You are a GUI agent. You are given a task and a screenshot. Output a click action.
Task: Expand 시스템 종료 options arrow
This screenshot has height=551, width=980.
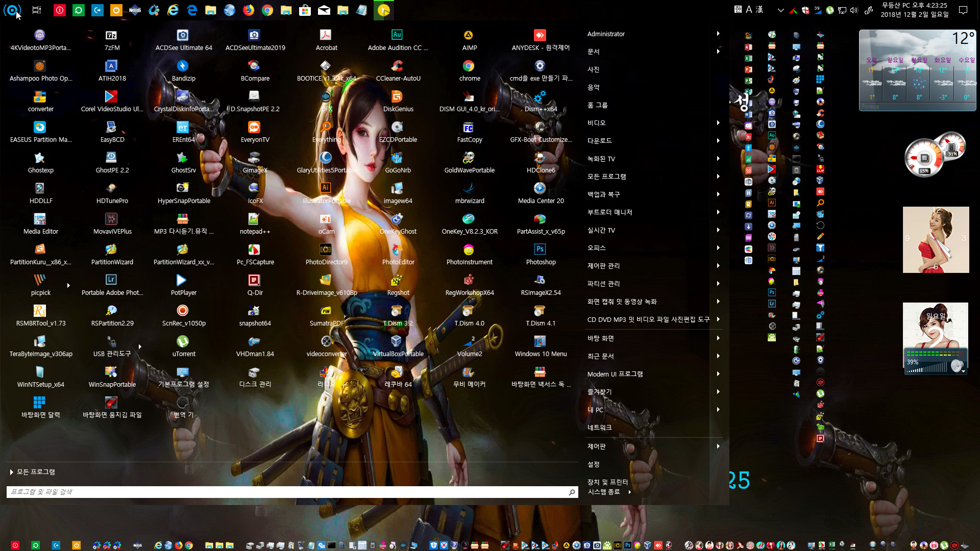coord(630,492)
